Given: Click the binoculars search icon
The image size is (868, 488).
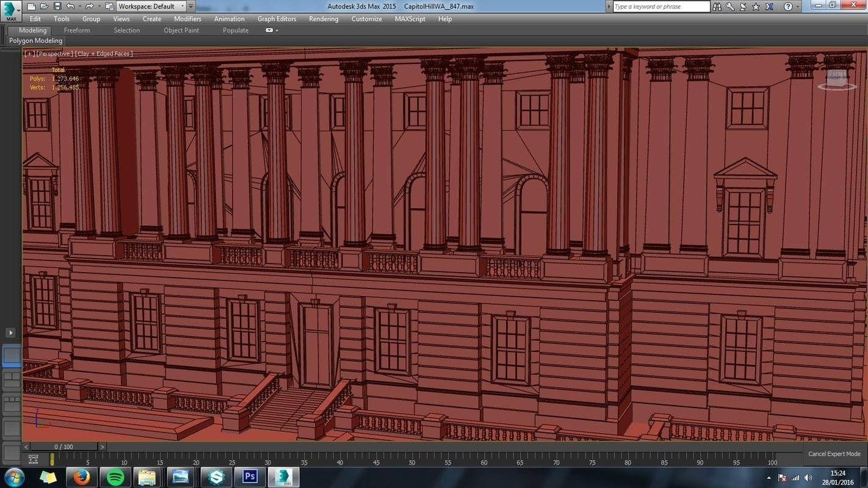Looking at the screenshot, I should click(x=717, y=6).
